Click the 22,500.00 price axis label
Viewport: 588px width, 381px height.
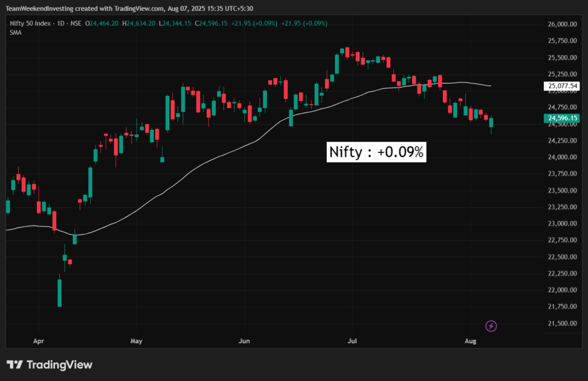coord(562,257)
